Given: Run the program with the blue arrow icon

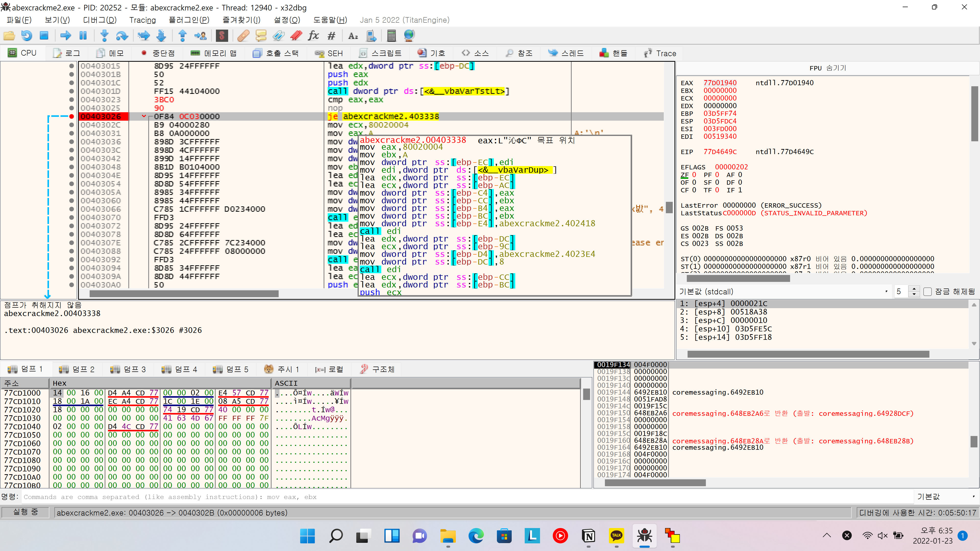Looking at the screenshot, I should click(x=65, y=36).
